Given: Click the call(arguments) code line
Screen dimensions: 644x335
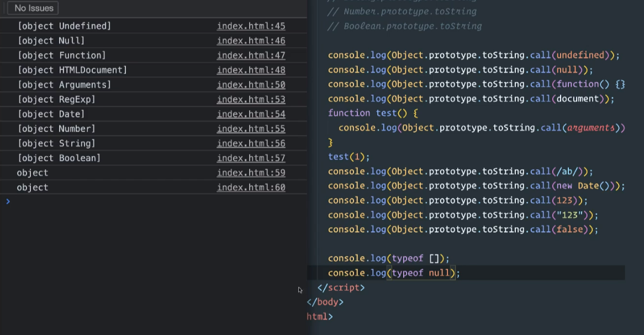Looking at the screenshot, I should point(482,128).
